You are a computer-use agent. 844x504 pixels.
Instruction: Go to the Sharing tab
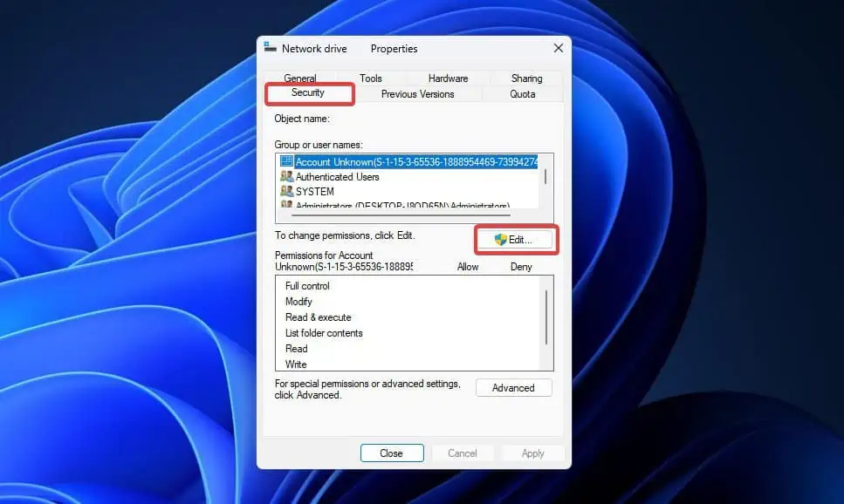[526, 78]
